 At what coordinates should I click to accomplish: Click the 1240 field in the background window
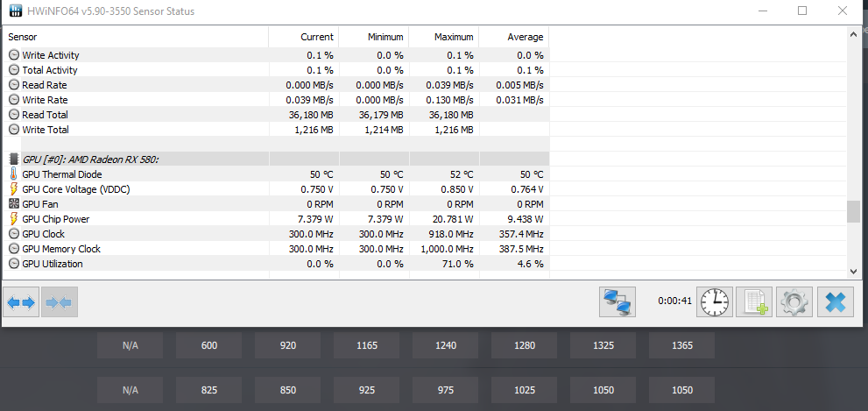tap(446, 345)
